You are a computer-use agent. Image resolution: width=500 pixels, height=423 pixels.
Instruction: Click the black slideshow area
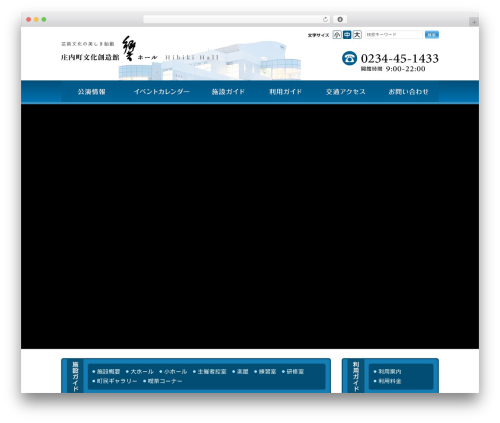250,226
